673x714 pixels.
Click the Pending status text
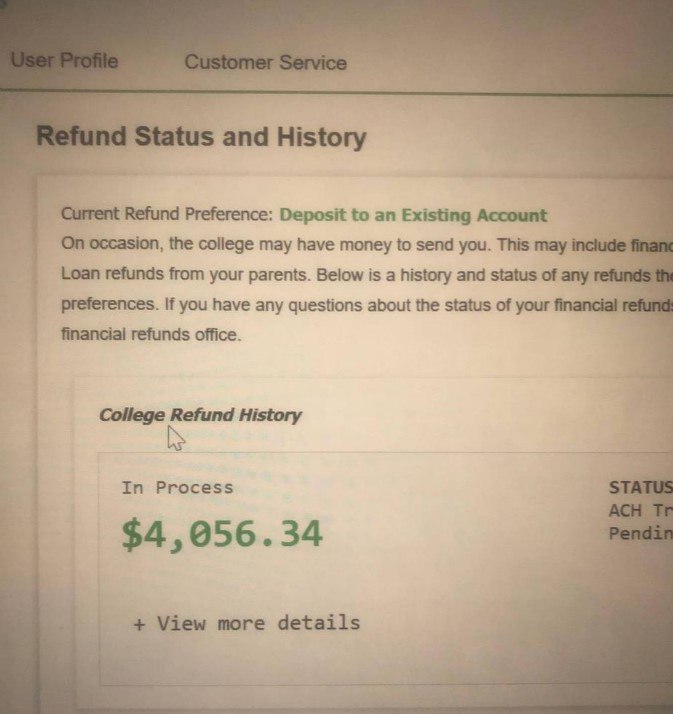click(x=640, y=533)
